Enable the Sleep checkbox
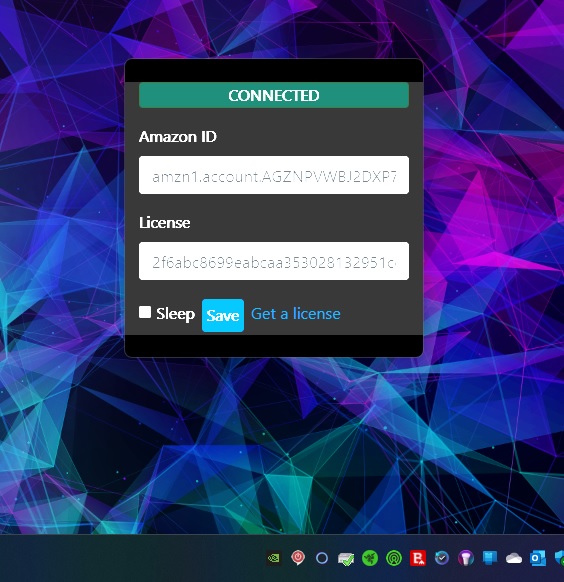The image size is (564, 582). [145, 312]
